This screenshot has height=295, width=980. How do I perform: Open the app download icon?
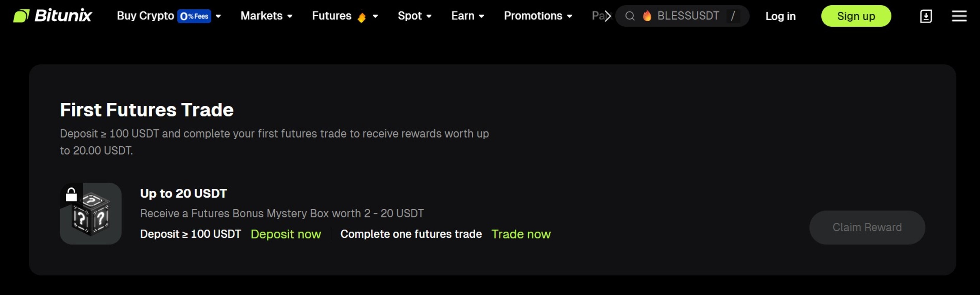point(926,16)
